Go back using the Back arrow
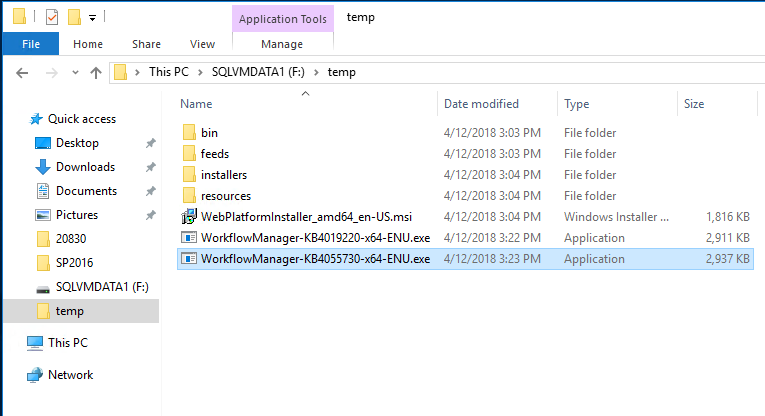The width and height of the screenshot is (765, 416). point(22,73)
